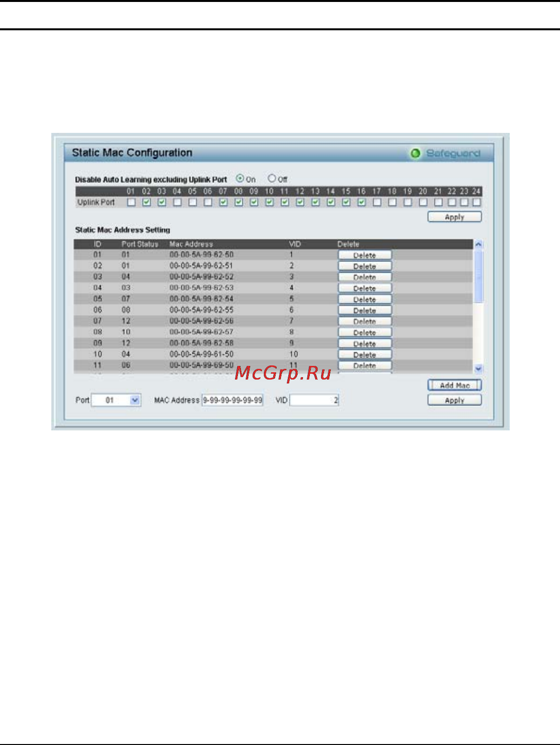The height and width of the screenshot is (745, 560).
Task: Select the On radio button for auto learning
Action: [240, 179]
